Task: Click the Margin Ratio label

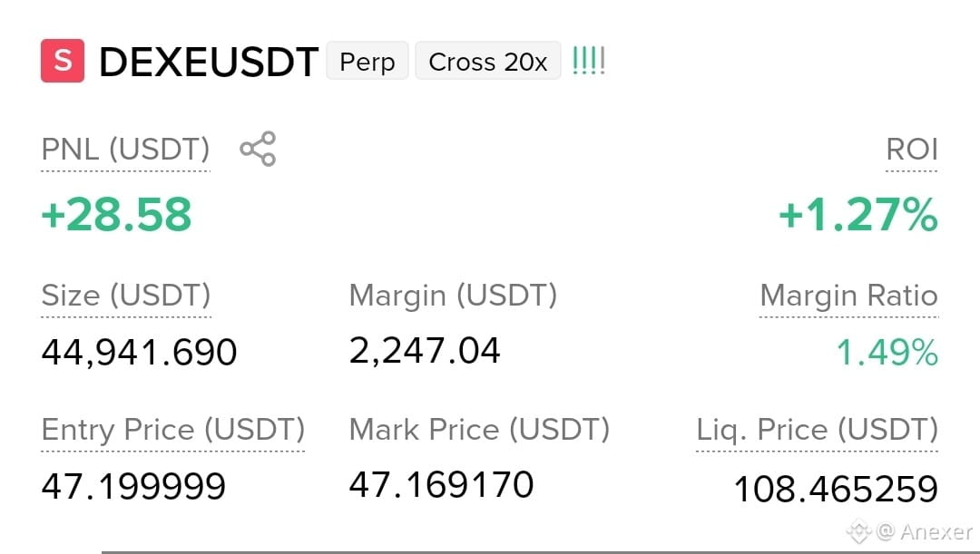Action: [848, 296]
